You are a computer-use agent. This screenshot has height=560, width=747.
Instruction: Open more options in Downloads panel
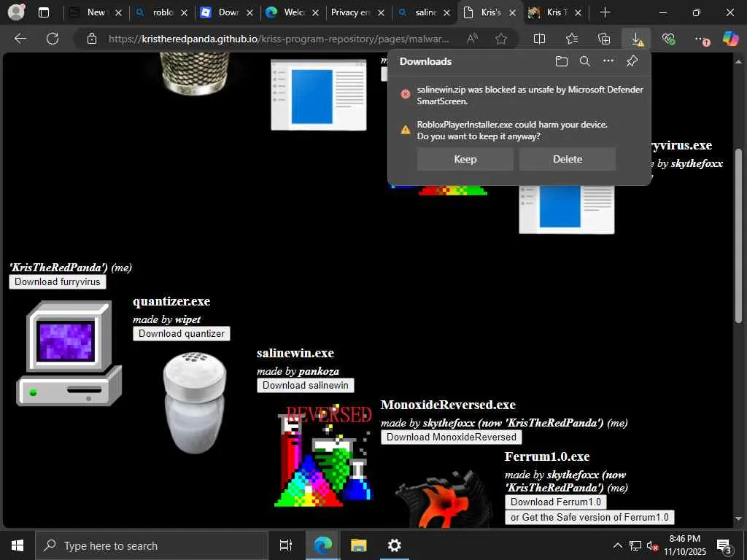608,61
